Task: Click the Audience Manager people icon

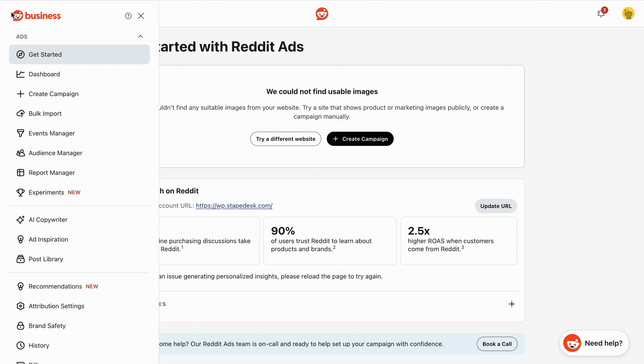Action: tap(21, 153)
